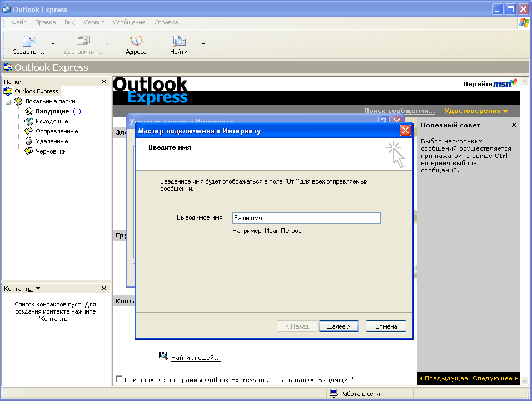This screenshot has width=532, height=401.
Task: Click Работа в сети status bar icon
Action: [x=334, y=394]
